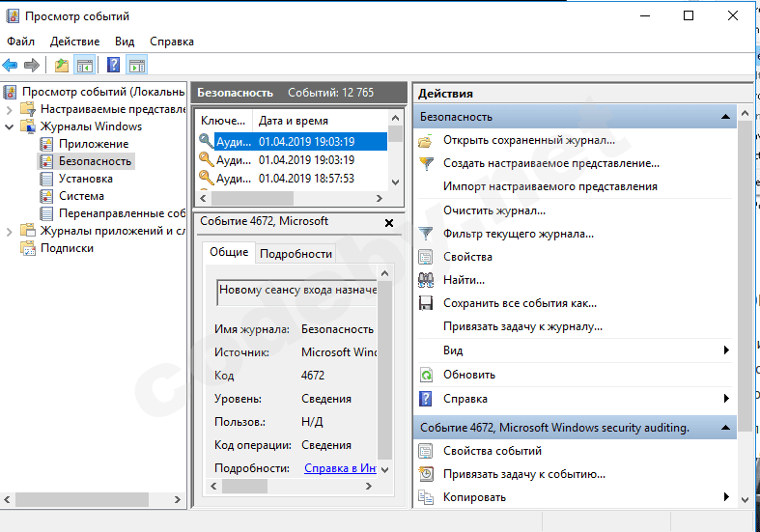Click the Система log icon in tree

(x=46, y=196)
